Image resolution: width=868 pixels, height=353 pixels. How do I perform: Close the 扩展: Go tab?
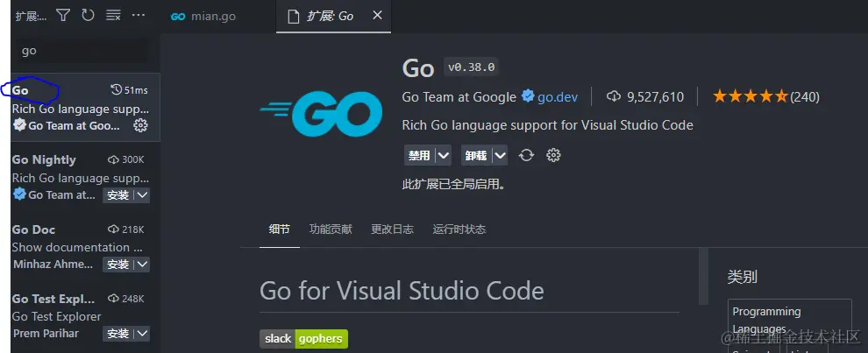point(378,16)
